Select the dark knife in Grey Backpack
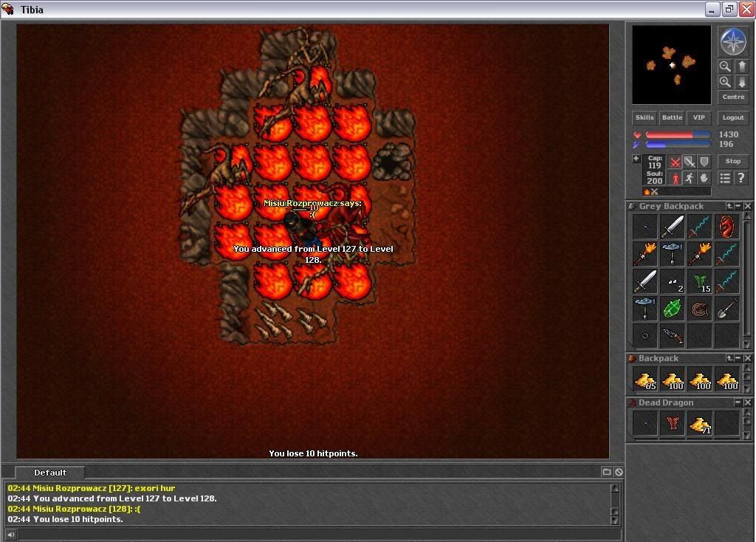 (672, 336)
